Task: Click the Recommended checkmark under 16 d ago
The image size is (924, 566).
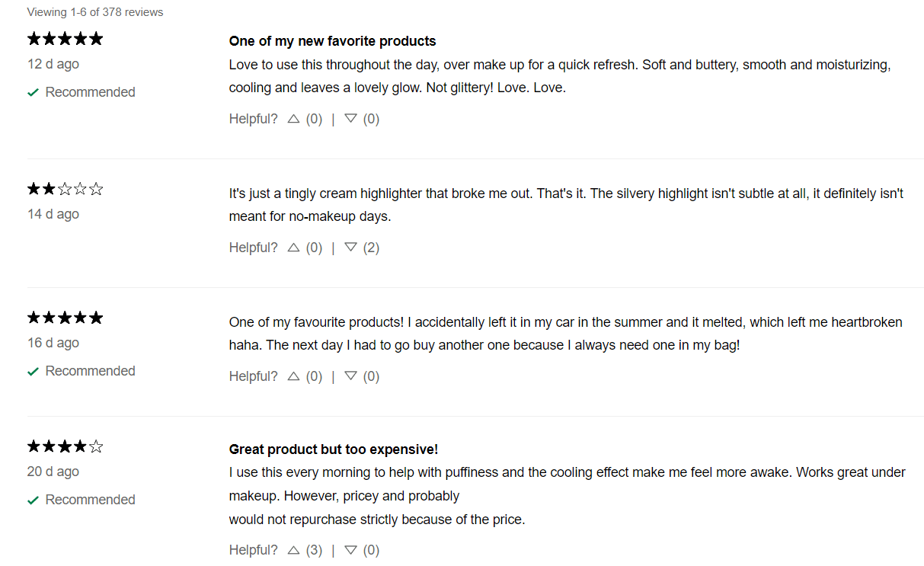Action: 33,372
